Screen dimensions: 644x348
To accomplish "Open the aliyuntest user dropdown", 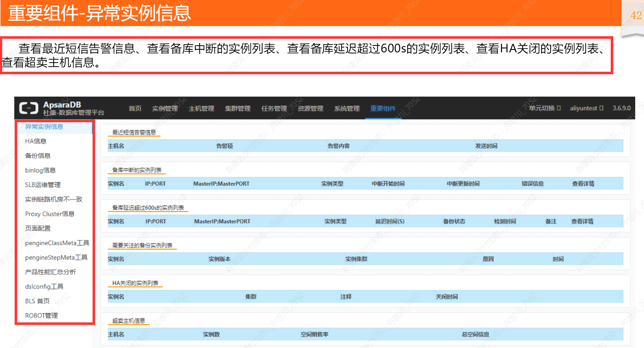I will click(x=587, y=108).
